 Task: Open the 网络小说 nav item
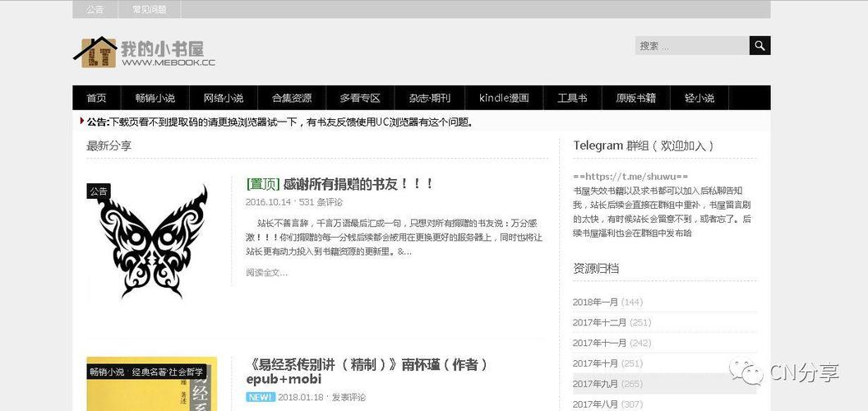coord(224,98)
